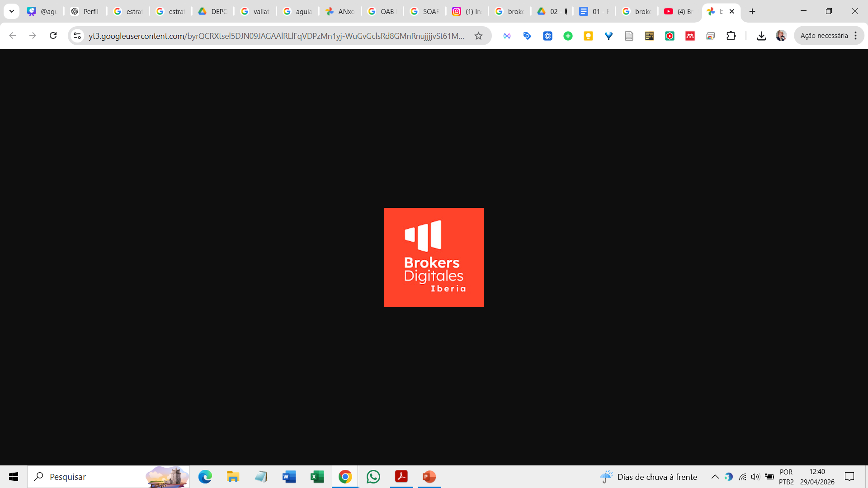Image resolution: width=868 pixels, height=488 pixels.
Task: Click the Dias de chuva à frente weather widget
Action: (648, 477)
